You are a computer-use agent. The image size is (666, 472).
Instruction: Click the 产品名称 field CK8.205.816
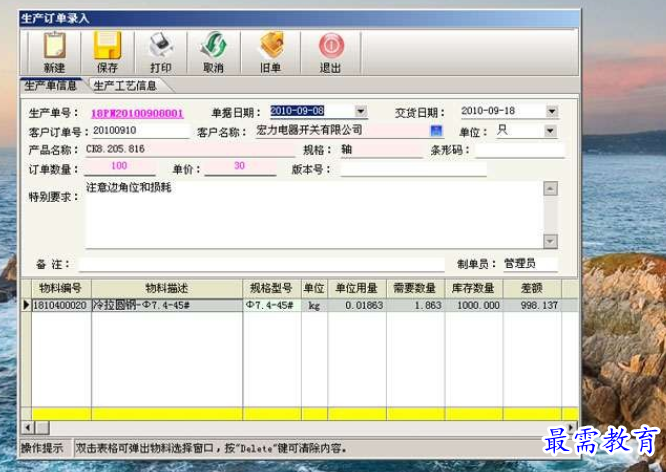point(190,150)
